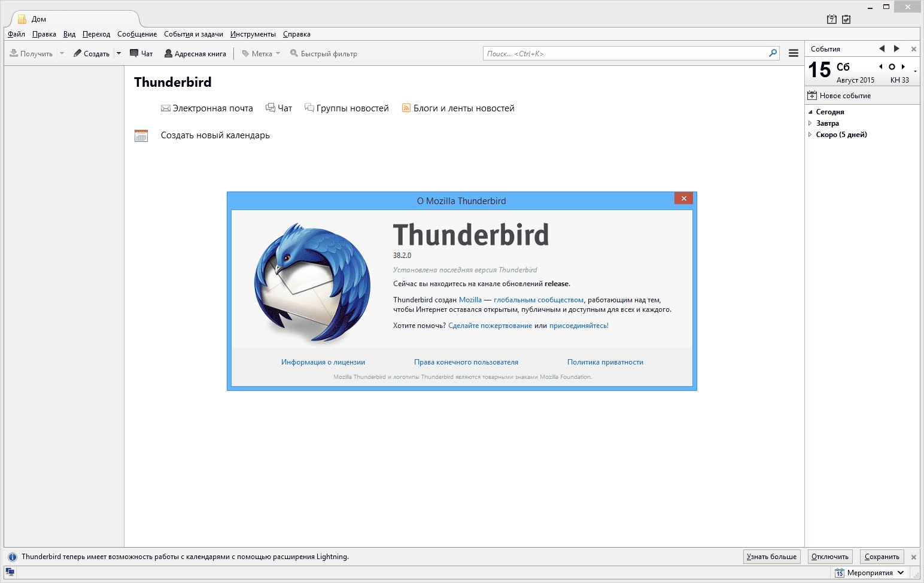Go to today circle in mini-day
Image resolution: width=924 pixels, height=583 pixels.
tap(892, 66)
